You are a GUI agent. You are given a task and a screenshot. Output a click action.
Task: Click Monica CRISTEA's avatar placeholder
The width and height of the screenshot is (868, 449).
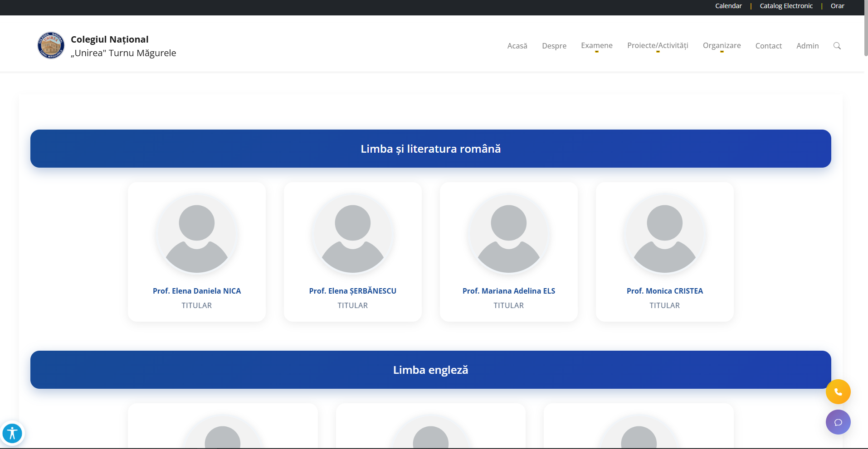tap(665, 234)
